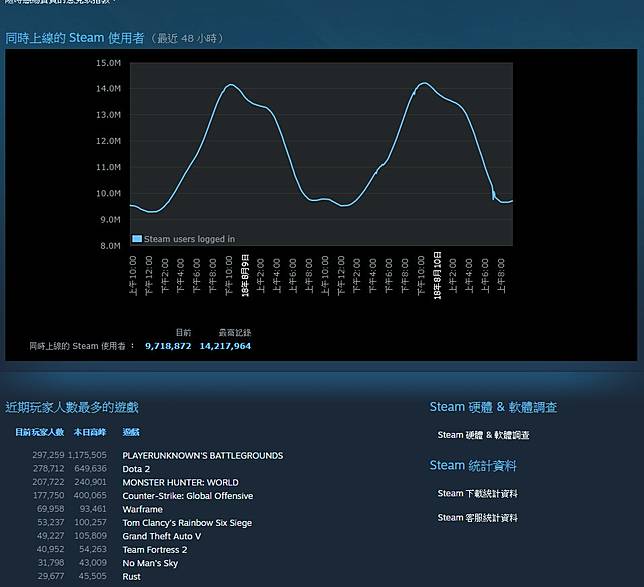Click GTA V current players 49,227
Viewport: 644px width, 587px height.
point(51,536)
